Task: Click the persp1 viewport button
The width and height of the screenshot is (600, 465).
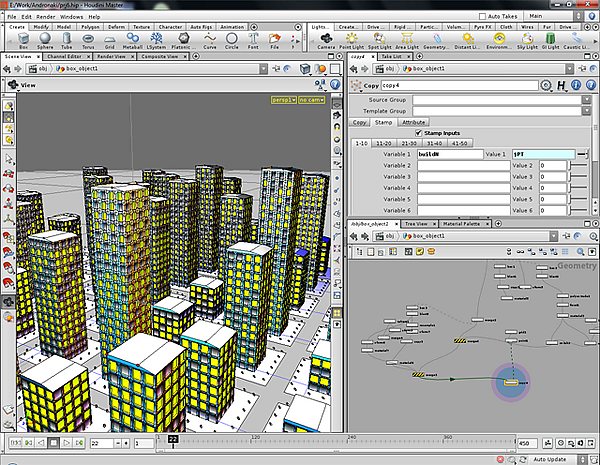Action: click(x=282, y=100)
